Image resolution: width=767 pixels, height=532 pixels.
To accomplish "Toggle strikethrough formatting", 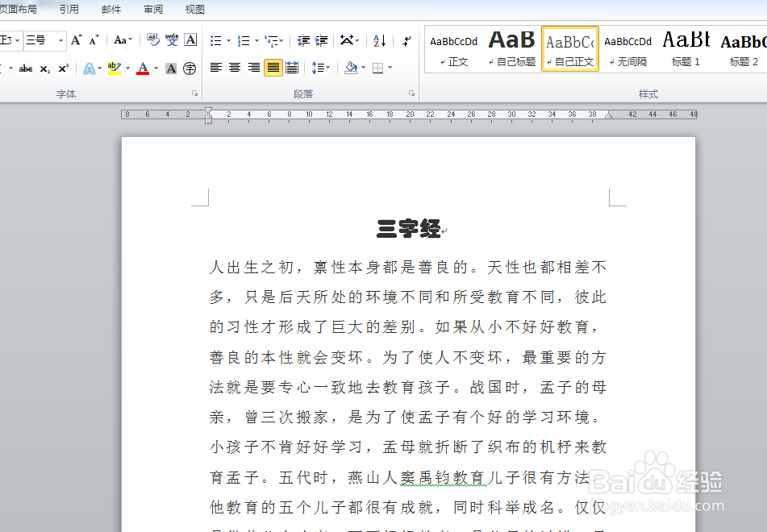I will pos(26,69).
